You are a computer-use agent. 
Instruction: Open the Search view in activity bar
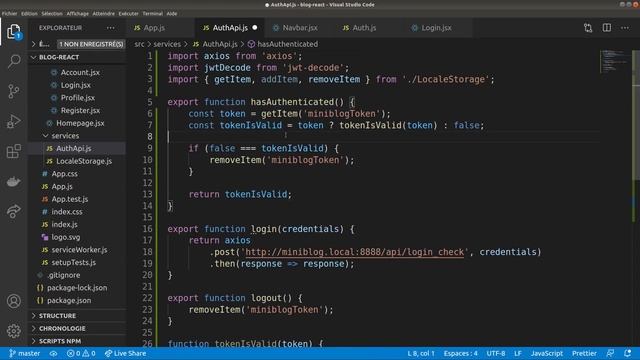click(13, 61)
